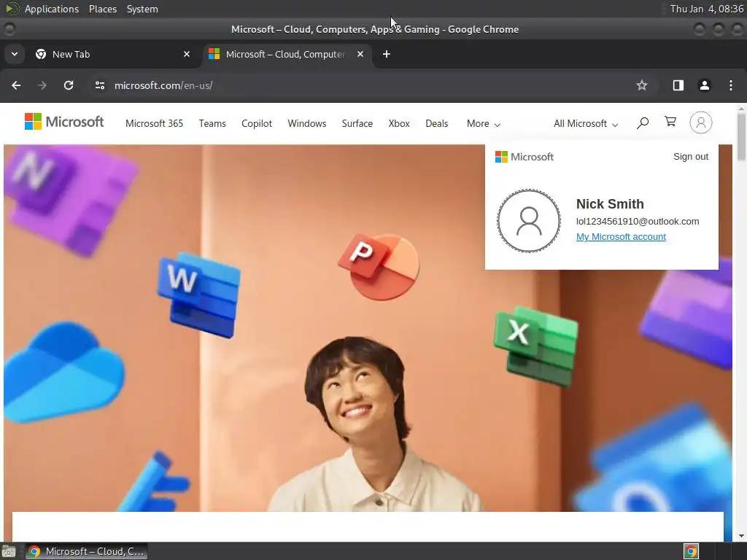Open the search magnifier on Microsoft site
This screenshot has height=560, width=747.
pos(642,123)
